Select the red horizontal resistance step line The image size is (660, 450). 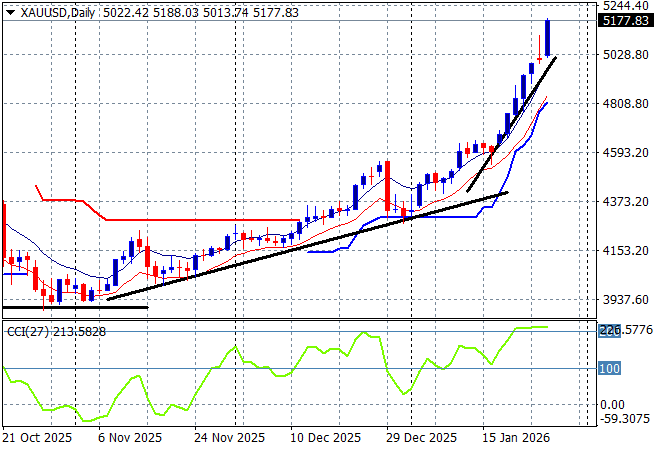(x=200, y=219)
